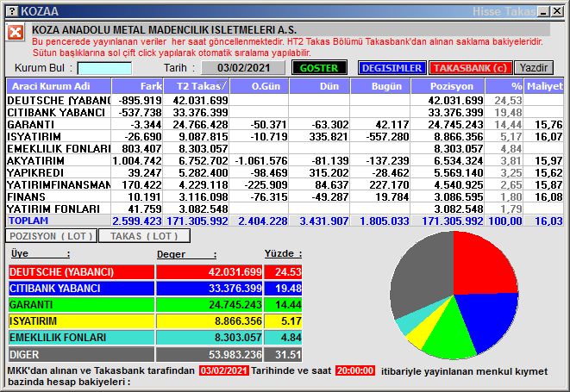Click the Kurum Bul search field
The image size is (570, 392).
(x=104, y=68)
